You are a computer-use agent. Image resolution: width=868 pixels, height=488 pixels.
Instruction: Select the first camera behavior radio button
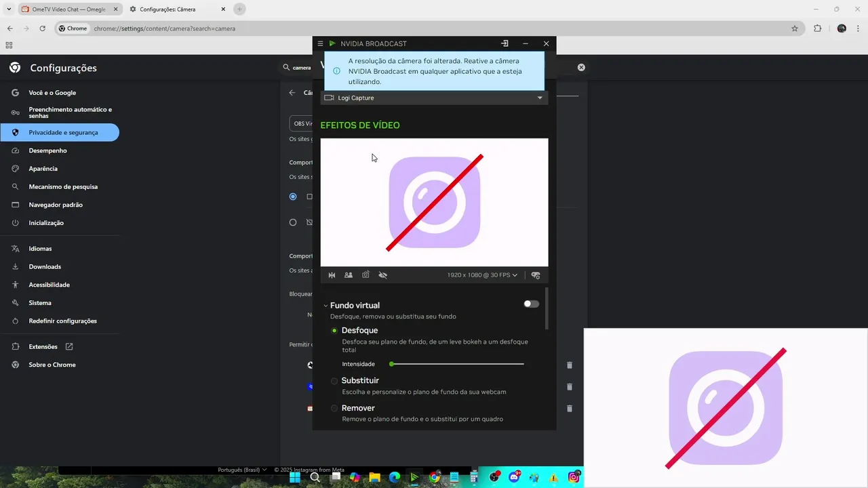point(293,197)
